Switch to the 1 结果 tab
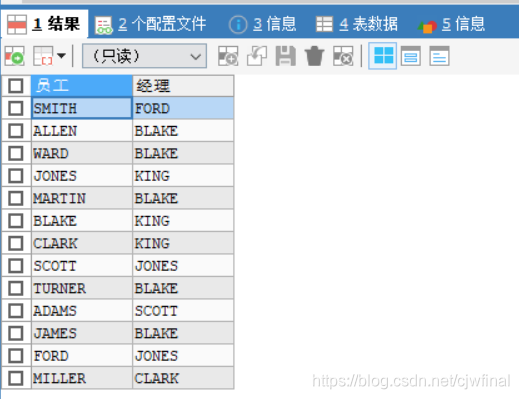 coord(44,24)
